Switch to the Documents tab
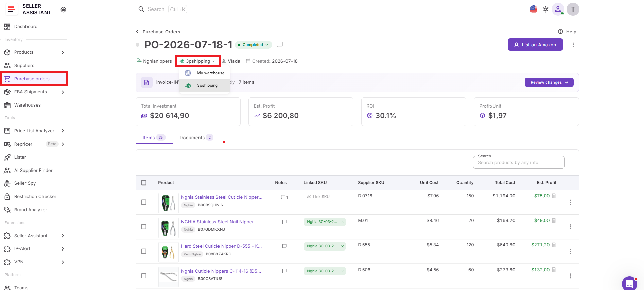Screen dimensions: 644x290 click(196, 138)
